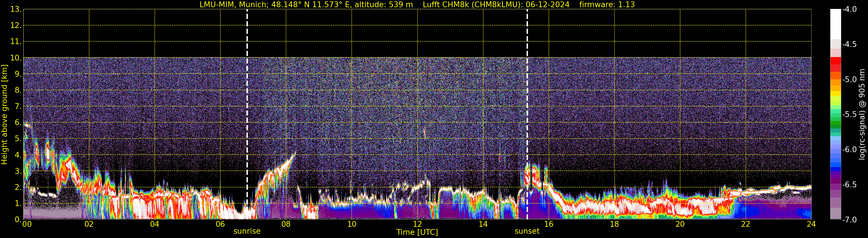Click the sunset dashed vertical line

pos(527,114)
